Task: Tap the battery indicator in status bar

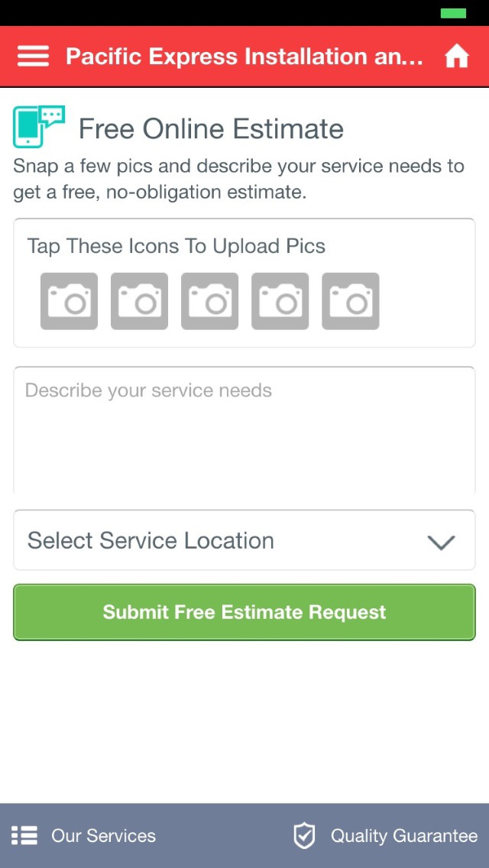Action: pyautogui.click(x=453, y=13)
